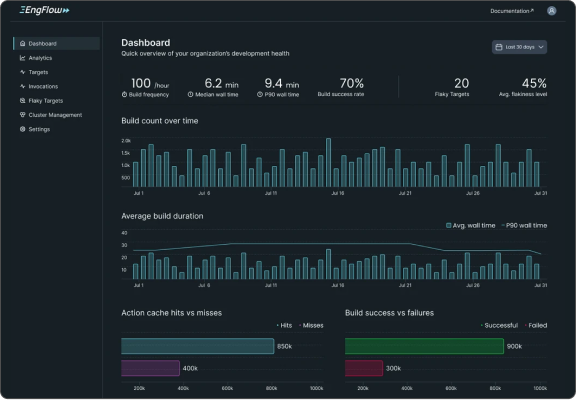Toggle P90 wall time legend item
This screenshot has height=400, width=576.
(524, 226)
